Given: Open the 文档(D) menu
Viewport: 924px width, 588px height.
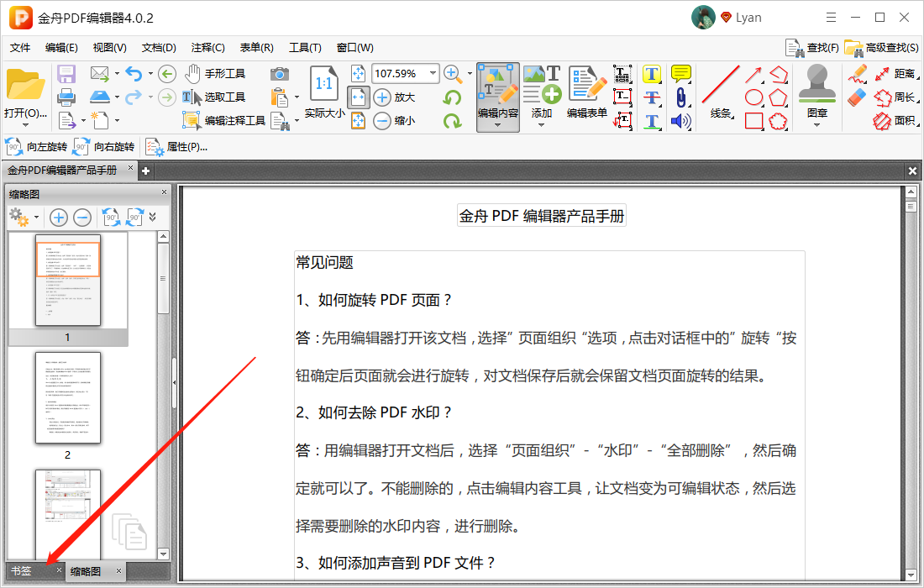Looking at the screenshot, I should coord(159,48).
